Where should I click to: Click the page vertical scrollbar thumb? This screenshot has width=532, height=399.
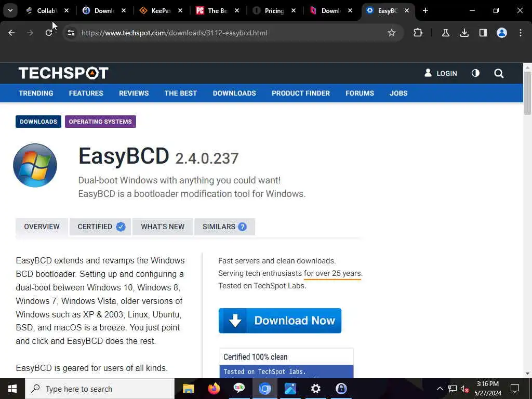(528, 93)
